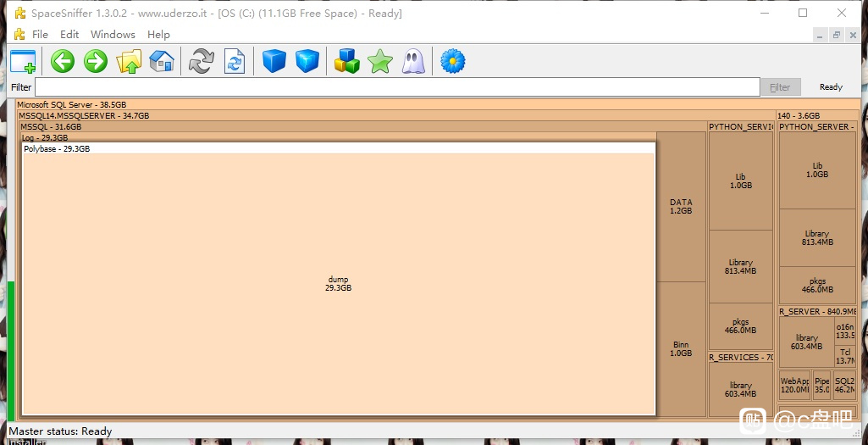Select the R_SERVER - 840.9MB header
This screenshot has width=868, height=445.
click(x=818, y=311)
